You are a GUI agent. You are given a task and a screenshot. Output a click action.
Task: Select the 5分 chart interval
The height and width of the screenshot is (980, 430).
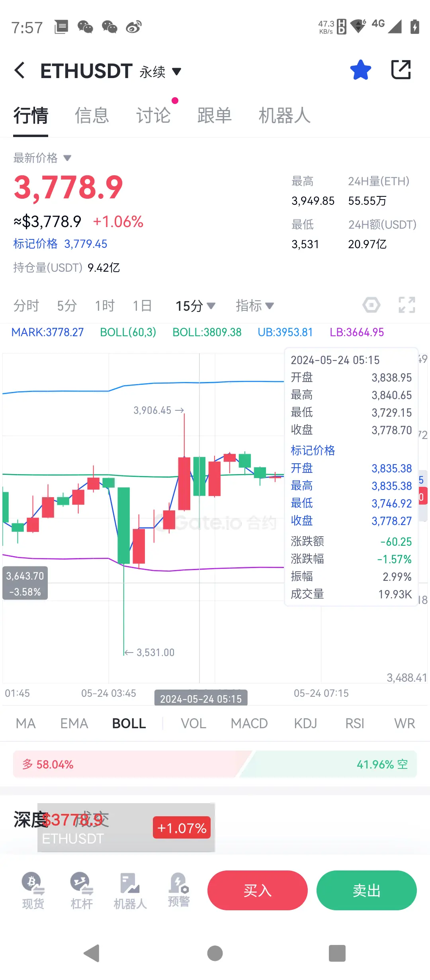click(66, 306)
